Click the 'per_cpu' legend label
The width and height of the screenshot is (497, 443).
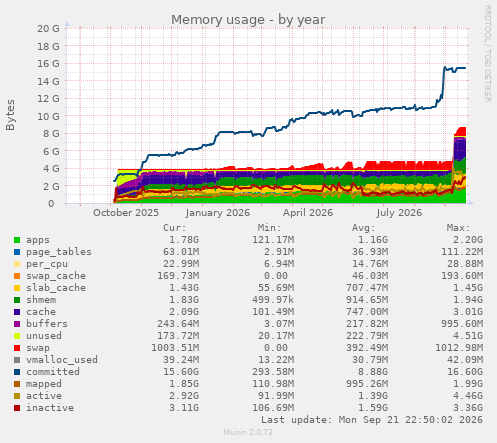click(47, 264)
